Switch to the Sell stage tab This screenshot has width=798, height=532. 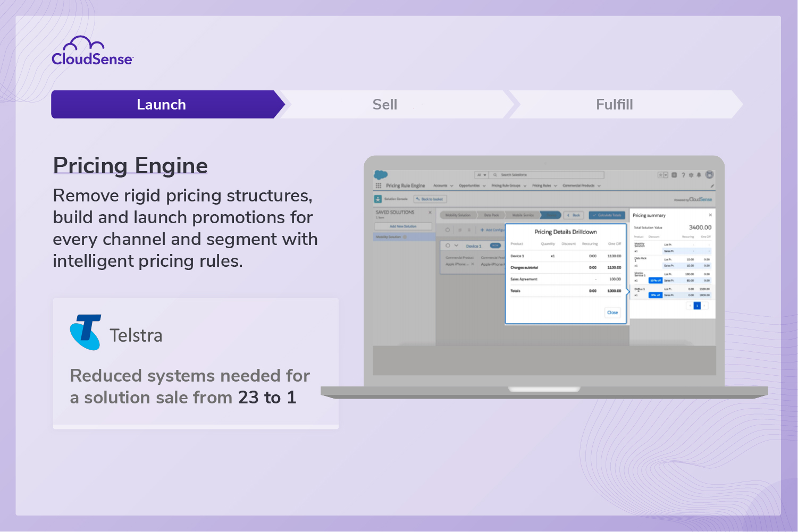(384, 104)
